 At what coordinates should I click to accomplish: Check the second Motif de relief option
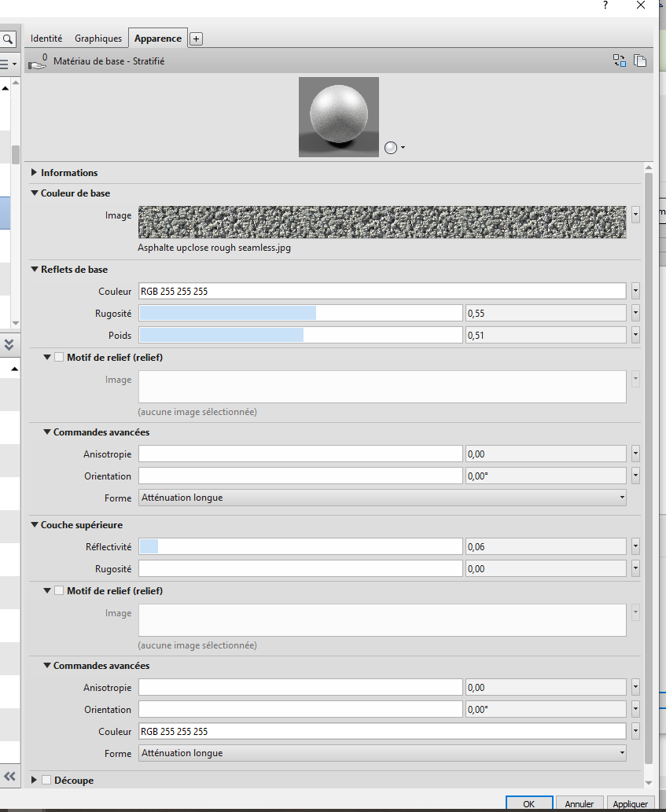(59, 590)
